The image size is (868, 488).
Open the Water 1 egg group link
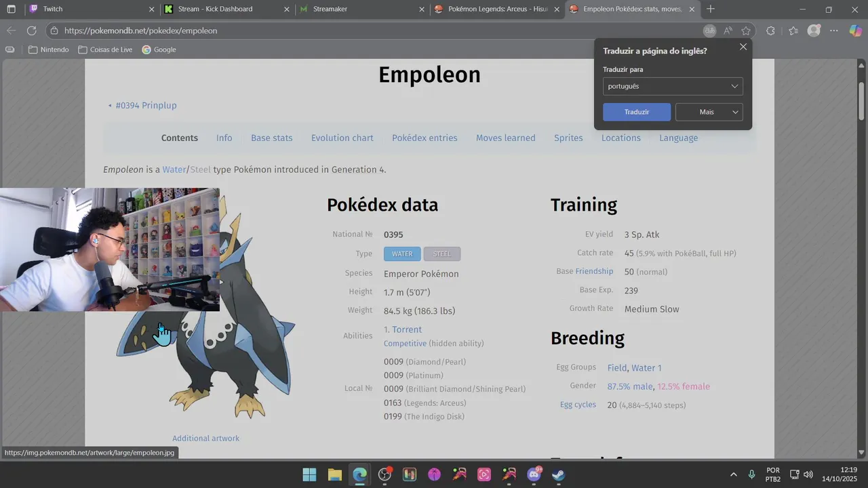[646, 368]
